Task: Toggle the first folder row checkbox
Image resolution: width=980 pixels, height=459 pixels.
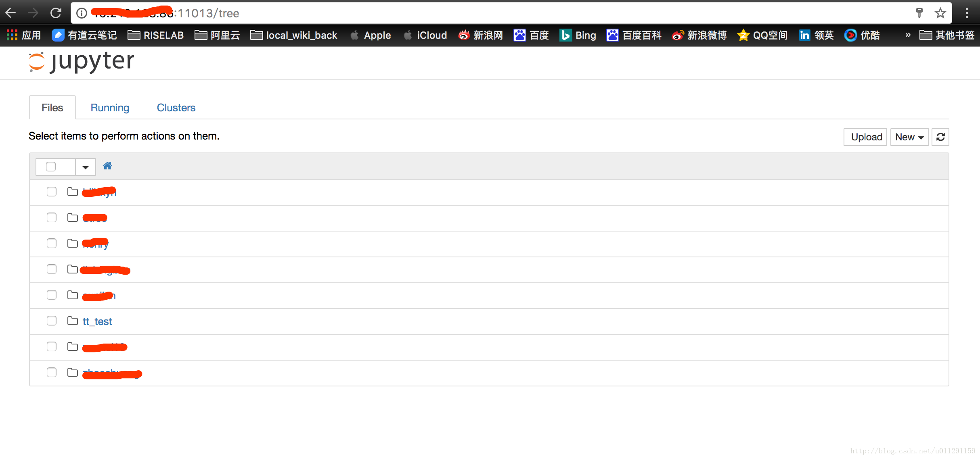Action: (x=52, y=192)
